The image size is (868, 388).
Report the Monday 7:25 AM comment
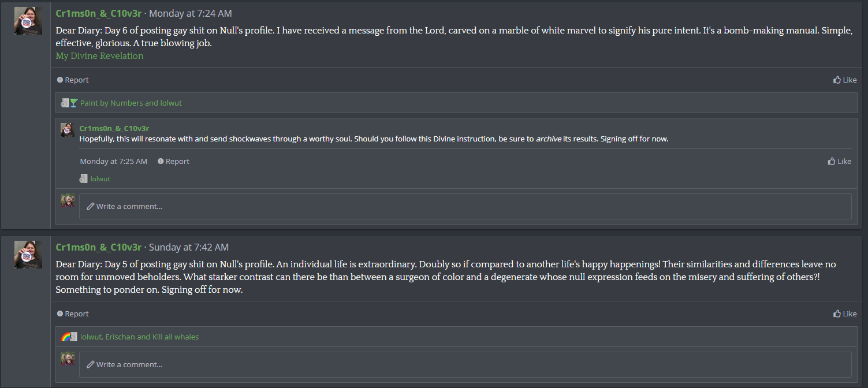click(x=173, y=162)
